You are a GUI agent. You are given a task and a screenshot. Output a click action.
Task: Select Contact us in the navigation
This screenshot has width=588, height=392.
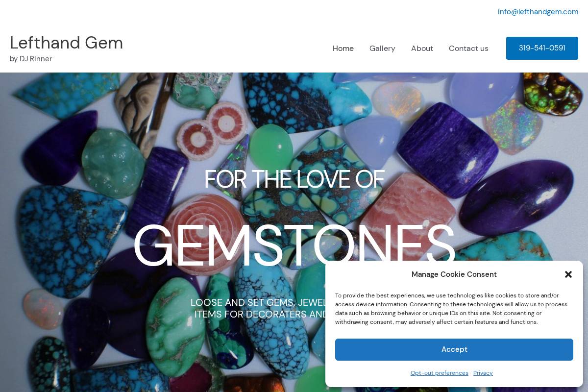[468, 48]
